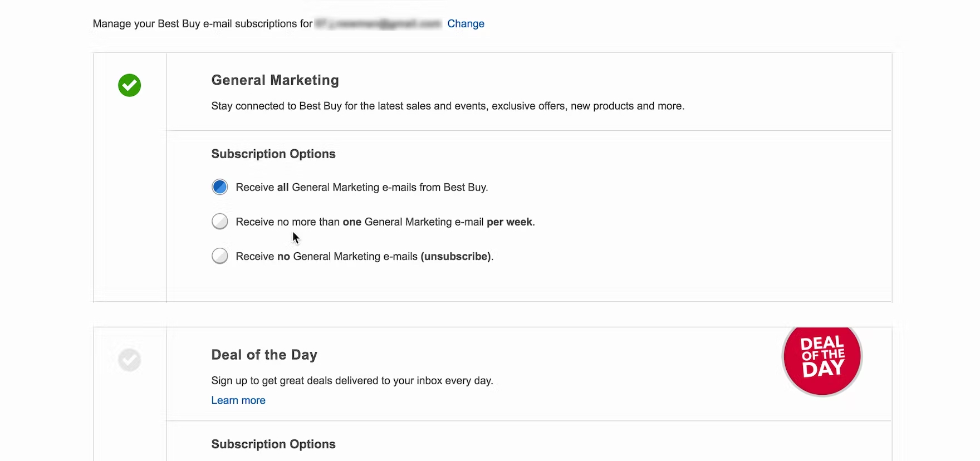
Task: Click the gray Deal of the Day checkmark
Action: 129,360
